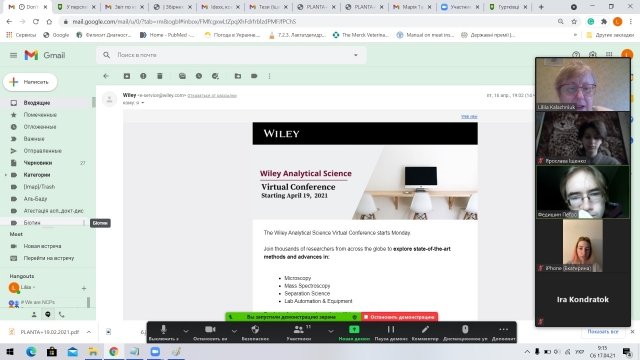
Task: Click the unsubscribe link beside sender
Action: tap(212, 96)
